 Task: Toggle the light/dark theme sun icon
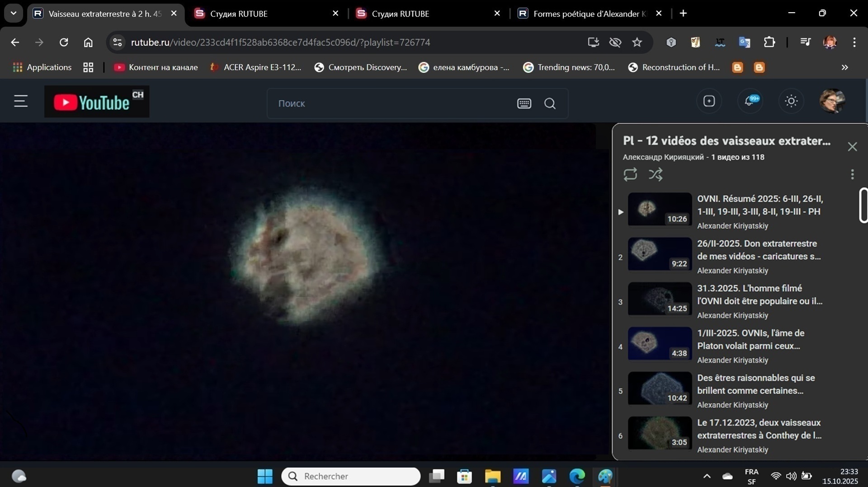coord(791,101)
